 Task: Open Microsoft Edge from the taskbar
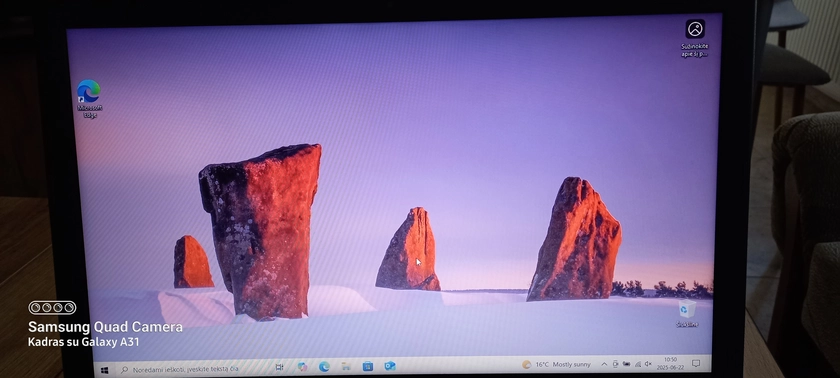(324, 367)
